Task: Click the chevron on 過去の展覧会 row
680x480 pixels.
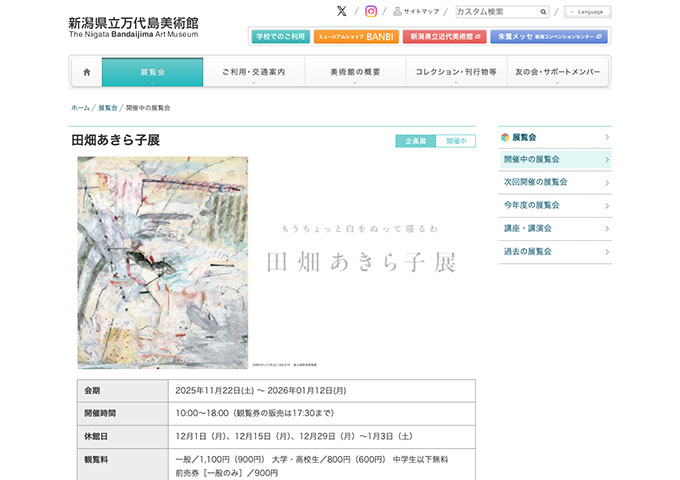Action: (x=607, y=252)
